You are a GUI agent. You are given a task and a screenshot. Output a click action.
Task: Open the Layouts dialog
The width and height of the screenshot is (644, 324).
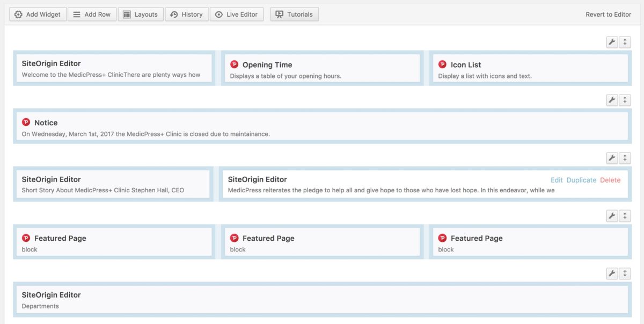click(141, 14)
